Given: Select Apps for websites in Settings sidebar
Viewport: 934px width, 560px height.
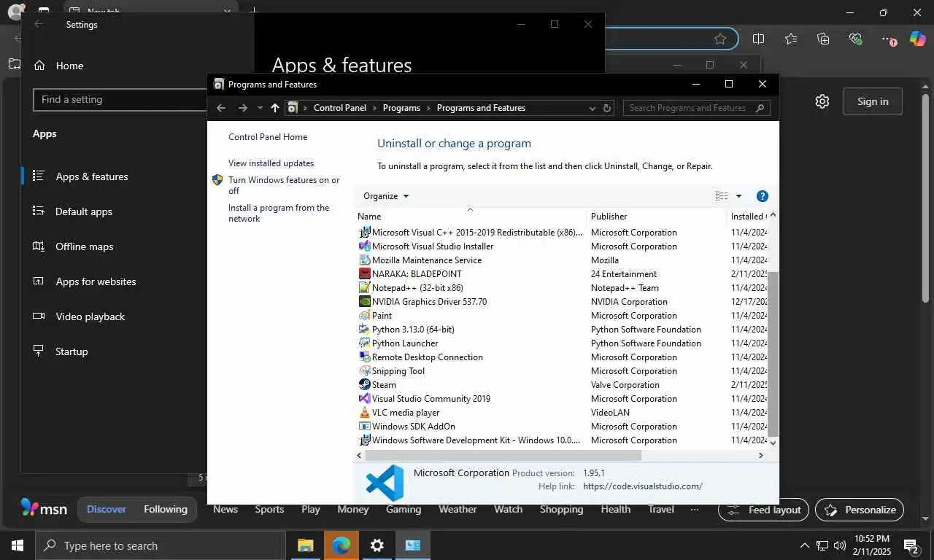Looking at the screenshot, I should point(96,281).
